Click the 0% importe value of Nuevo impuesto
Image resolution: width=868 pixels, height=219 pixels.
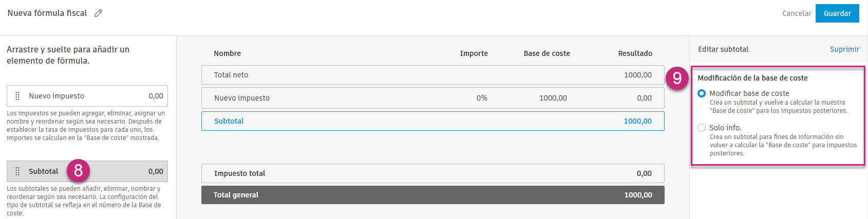coord(481,98)
